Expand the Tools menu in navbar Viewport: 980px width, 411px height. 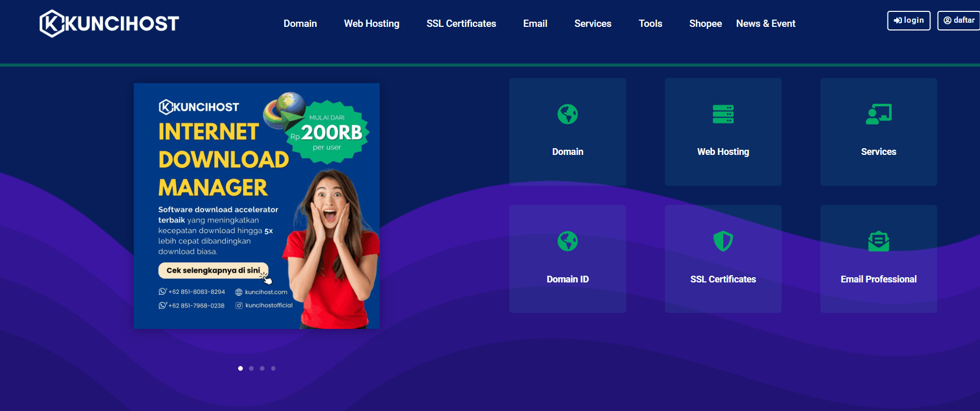tap(650, 24)
